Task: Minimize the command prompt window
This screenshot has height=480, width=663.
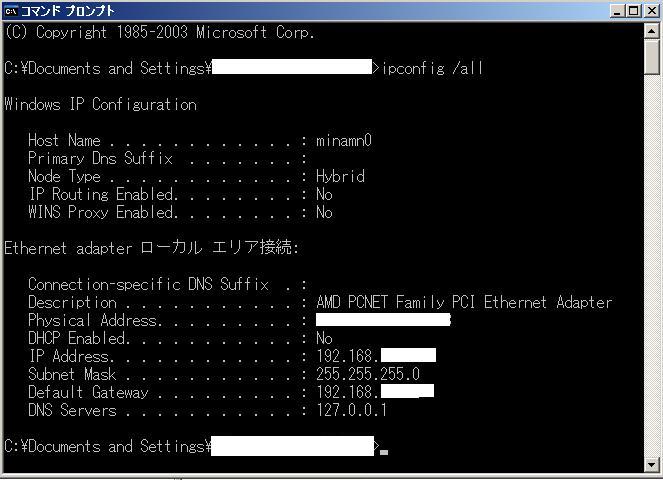Action: click(619, 11)
